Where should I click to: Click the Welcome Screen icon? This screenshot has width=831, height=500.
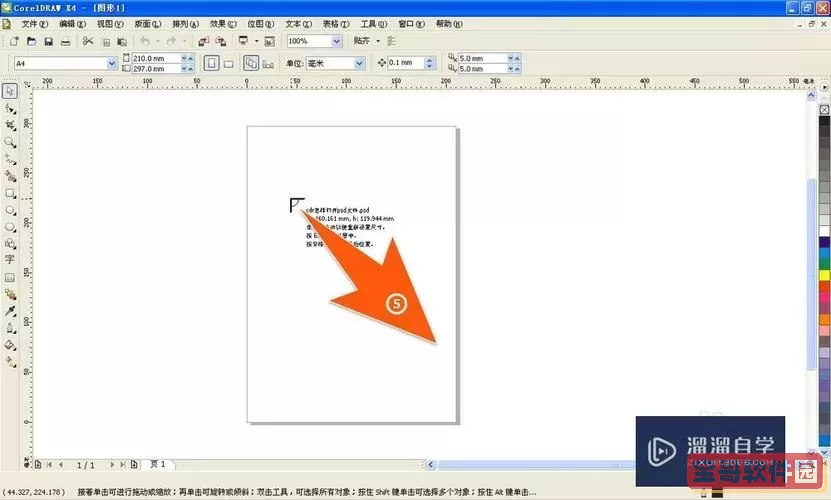click(270, 41)
